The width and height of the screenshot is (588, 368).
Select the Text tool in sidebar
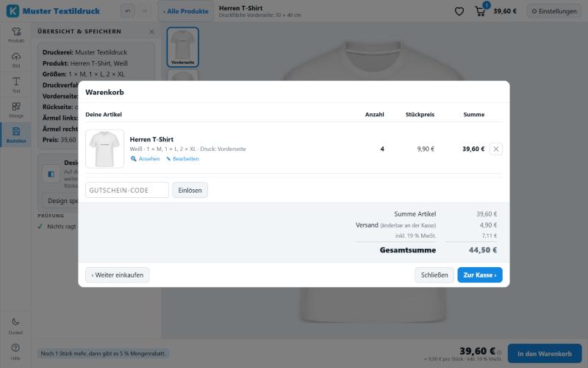(16, 85)
